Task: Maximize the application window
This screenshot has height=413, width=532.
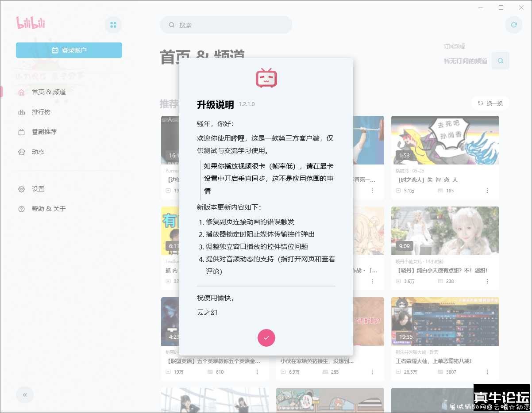Action: click(501, 8)
